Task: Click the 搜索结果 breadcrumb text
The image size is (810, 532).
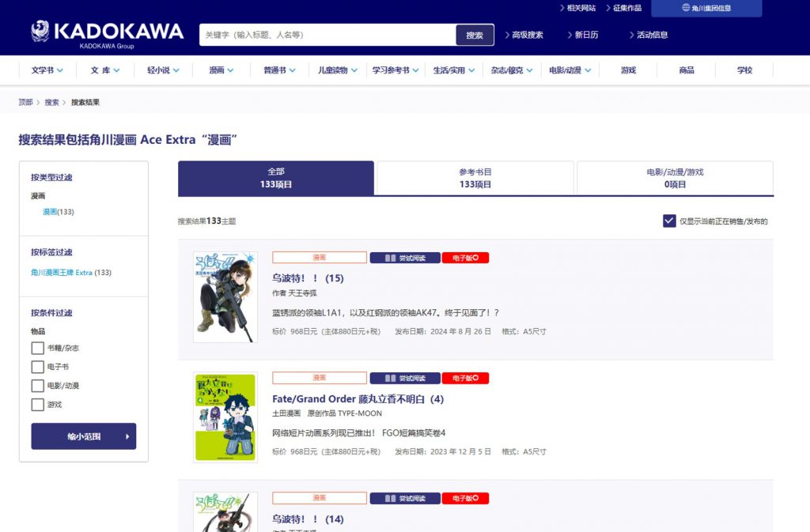Action: point(85,102)
